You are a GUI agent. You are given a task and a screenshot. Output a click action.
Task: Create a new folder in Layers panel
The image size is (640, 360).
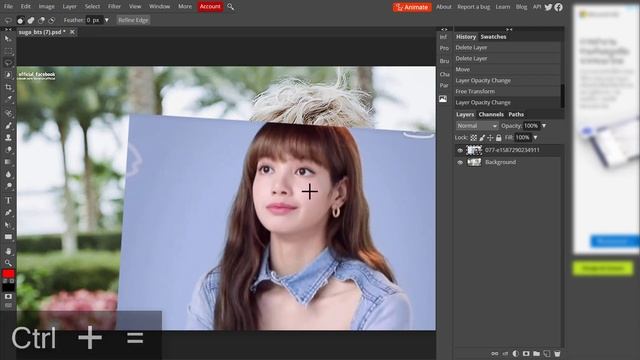536,353
